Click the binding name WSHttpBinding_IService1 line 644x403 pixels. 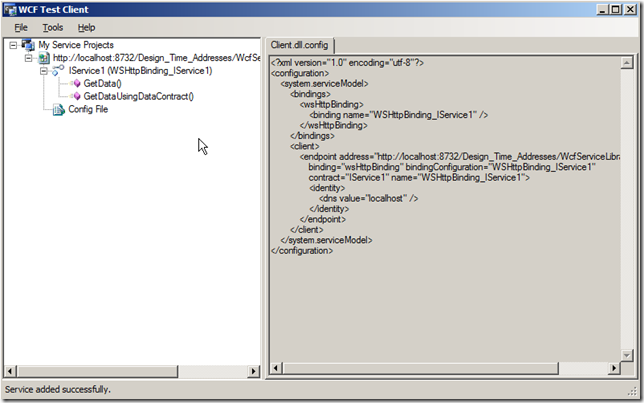click(x=398, y=115)
